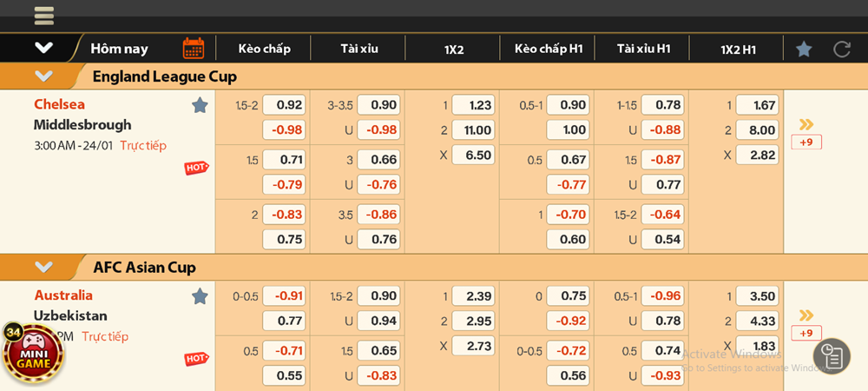Open the Mini Game icon
The width and height of the screenshot is (868, 391).
(x=33, y=354)
